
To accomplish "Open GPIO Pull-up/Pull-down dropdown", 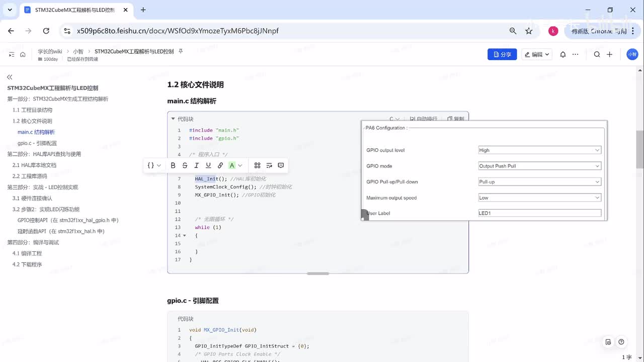I will 540,182.
